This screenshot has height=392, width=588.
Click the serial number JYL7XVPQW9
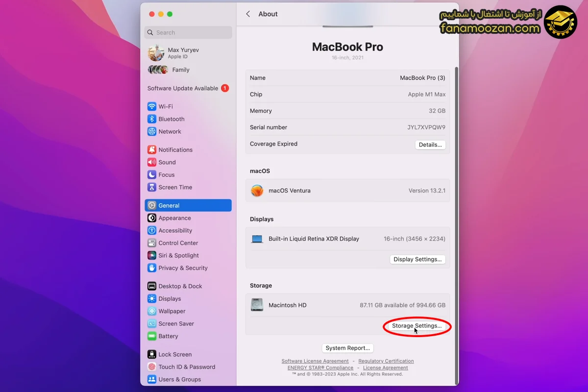pyautogui.click(x=426, y=127)
